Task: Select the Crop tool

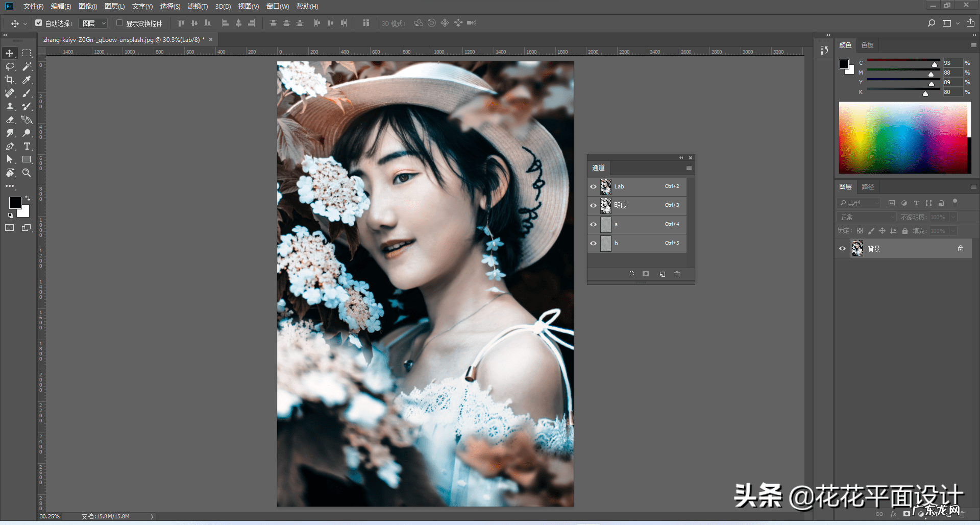Action: [x=10, y=80]
